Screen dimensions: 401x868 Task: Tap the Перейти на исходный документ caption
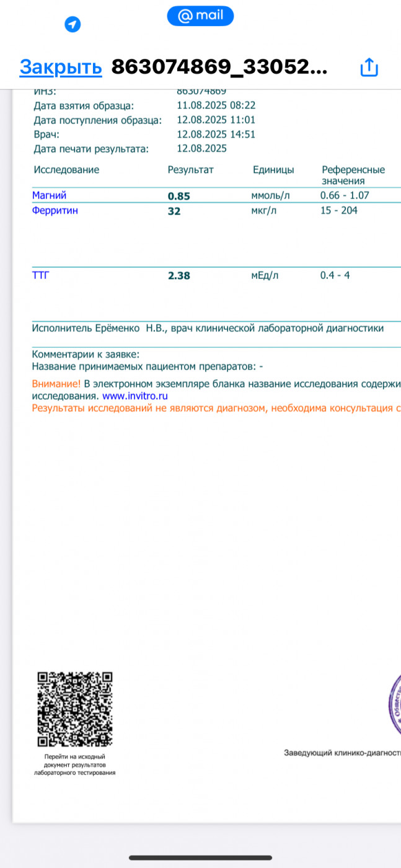click(75, 764)
